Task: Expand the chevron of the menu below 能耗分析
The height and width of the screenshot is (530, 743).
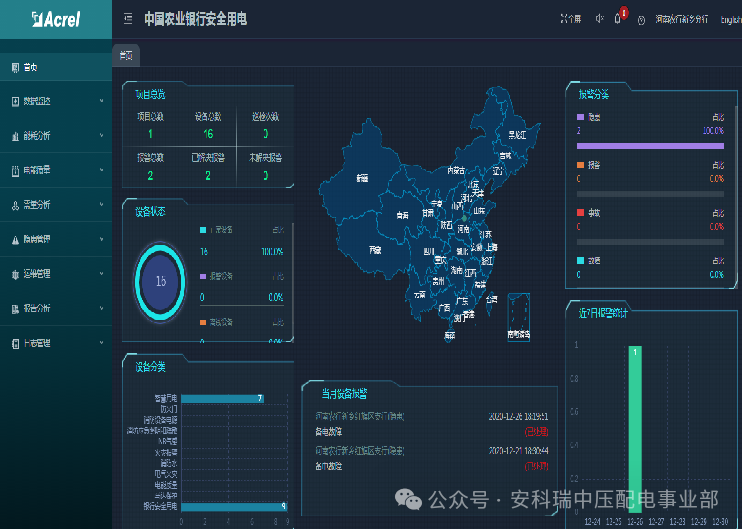Action: (x=101, y=170)
